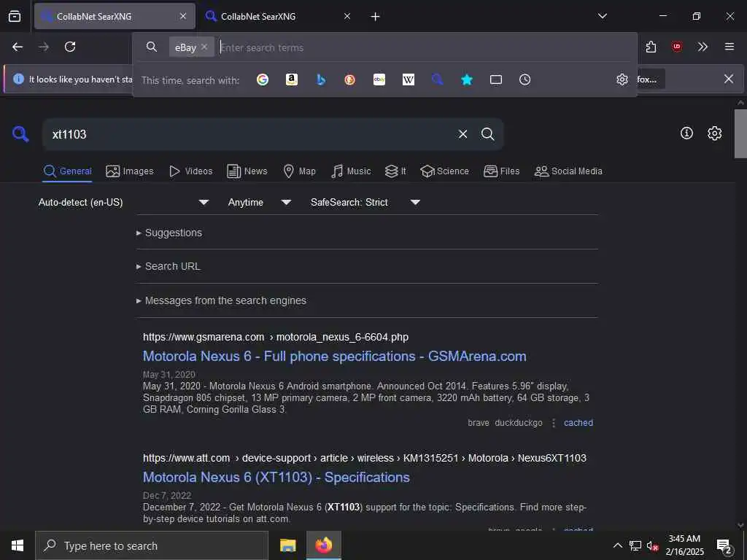Search open tabs icon
The image size is (747, 560).
(496, 79)
